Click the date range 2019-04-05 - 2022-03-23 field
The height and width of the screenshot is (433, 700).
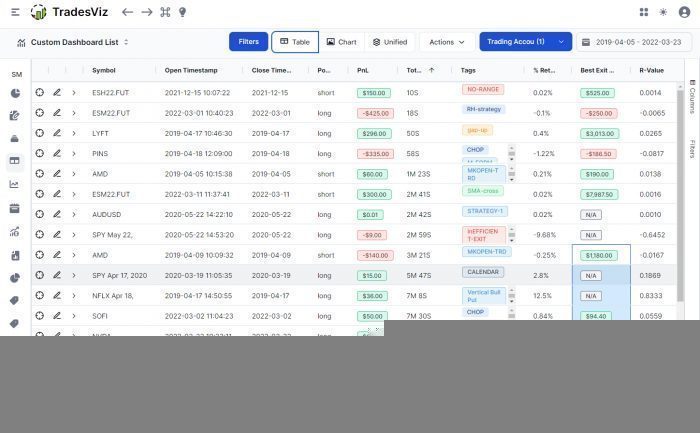(634, 42)
